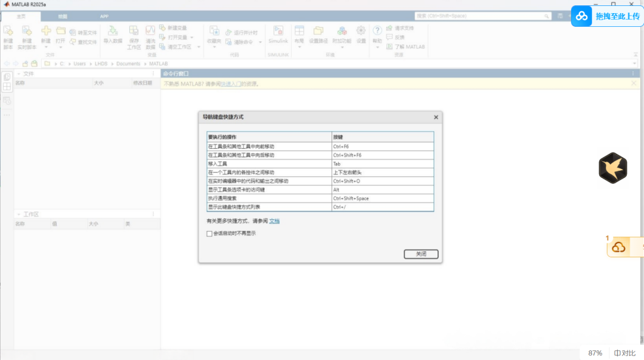Viewport: 644px width, 360px height.
Task: Switch to the 主页 tab
Action: [21, 17]
